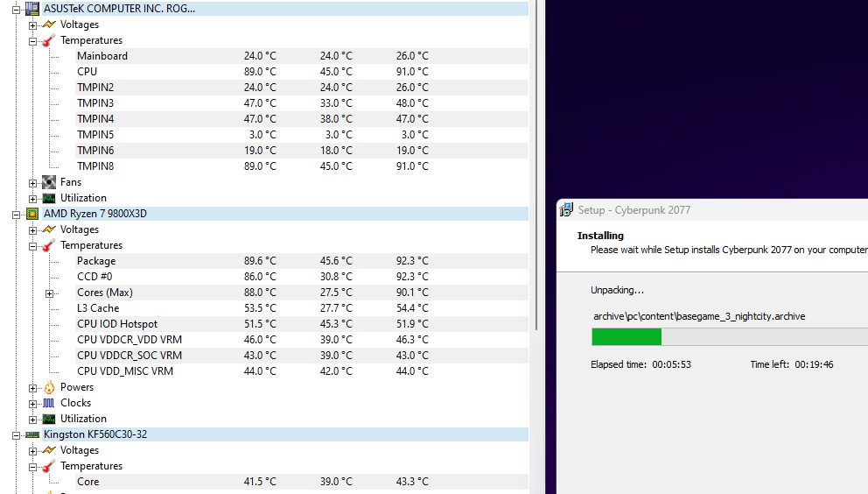Click the Setup installer icon in Cyberpunk 2077 title
This screenshot has width=868, height=494.
566,209
